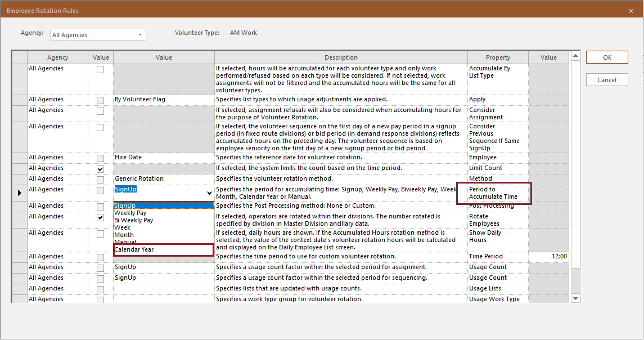
Task: Uncheck the Limit Count checkbox
Action: coord(100,168)
